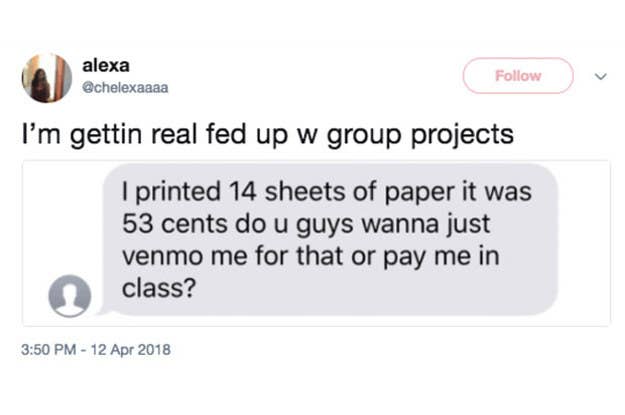This screenshot has width=625, height=415.
Task: Click the tweet text about group projects
Action: coord(268,134)
